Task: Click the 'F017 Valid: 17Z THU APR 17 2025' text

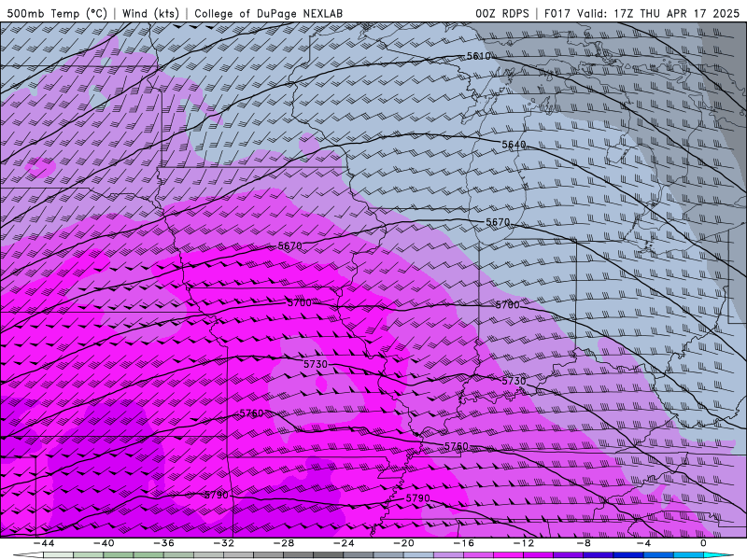Action: (x=641, y=13)
